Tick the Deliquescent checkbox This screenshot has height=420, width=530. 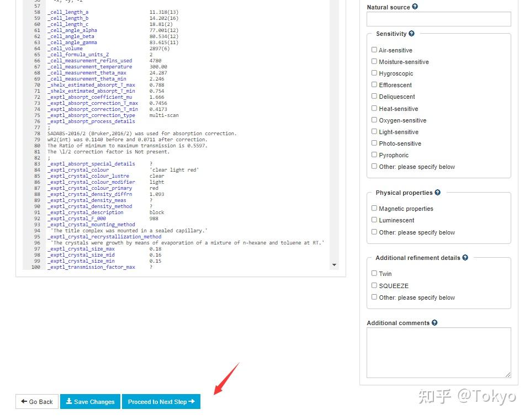pyautogui.click(x=374, y=96)
